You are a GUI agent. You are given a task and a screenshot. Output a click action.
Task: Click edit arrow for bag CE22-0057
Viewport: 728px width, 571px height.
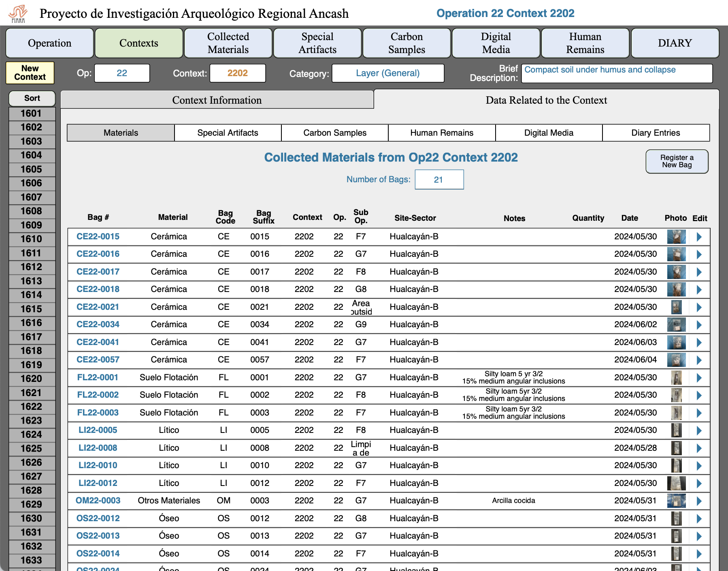[x=699, y=360]
